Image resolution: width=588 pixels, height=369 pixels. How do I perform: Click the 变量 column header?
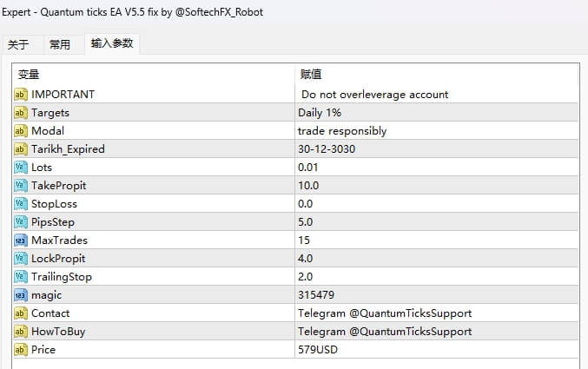[x=29, y=75]
